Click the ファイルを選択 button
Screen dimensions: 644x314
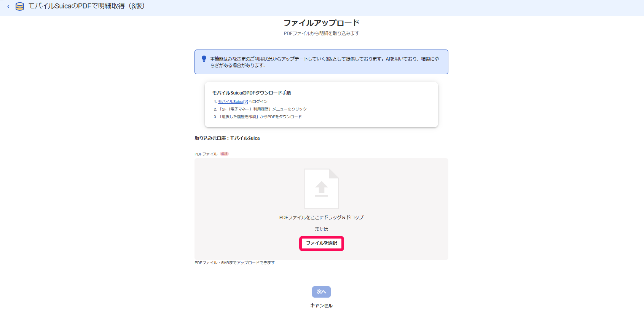pyautogui.click(x=322, y=243)
